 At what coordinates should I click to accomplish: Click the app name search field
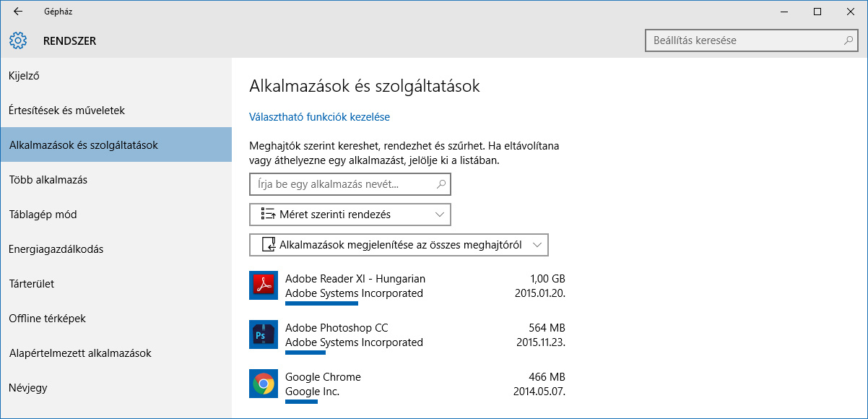tap(339, 184)
